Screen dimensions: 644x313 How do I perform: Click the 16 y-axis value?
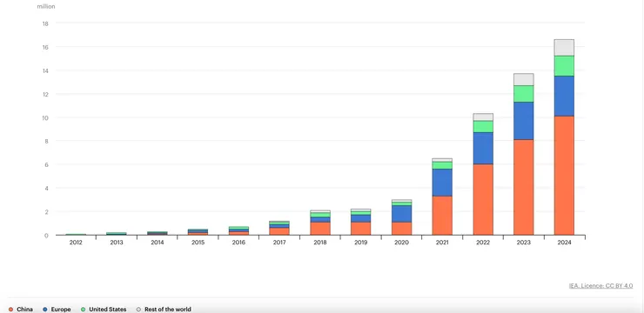(x=45, y=47)
